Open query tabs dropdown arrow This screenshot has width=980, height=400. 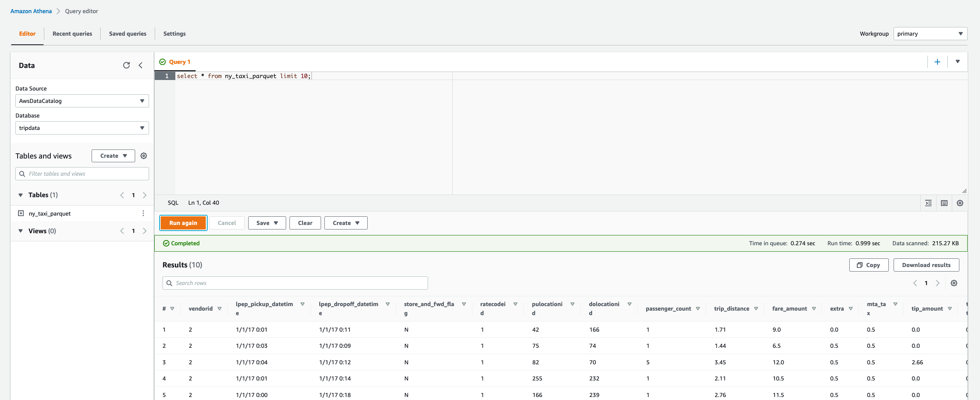coord(957,62)
